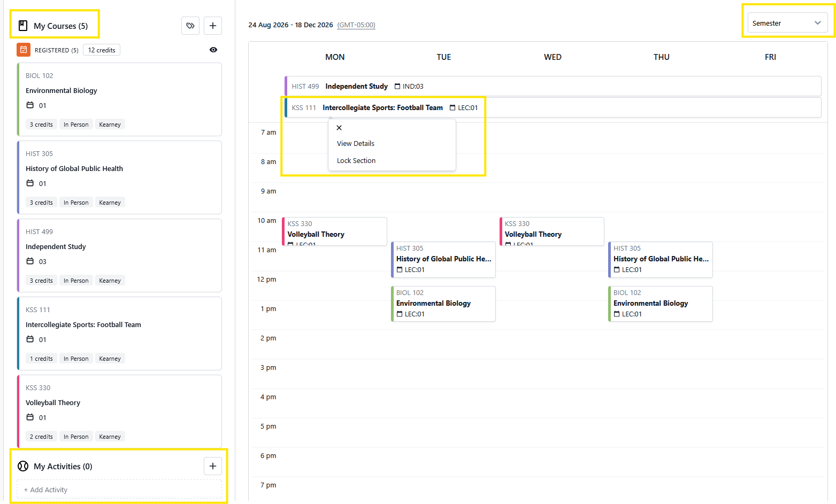Toggle visibility eye for registered courses
This screenshot has height=504, width=836.
213,50
